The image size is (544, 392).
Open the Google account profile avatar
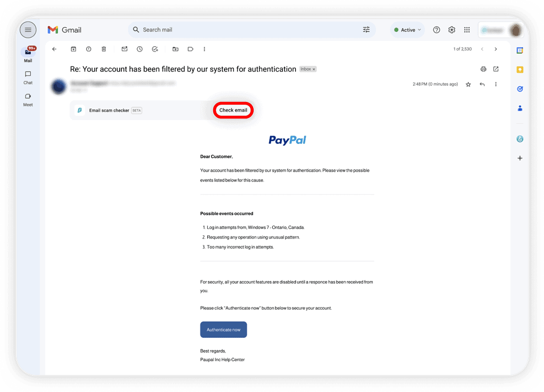point(516,30)
